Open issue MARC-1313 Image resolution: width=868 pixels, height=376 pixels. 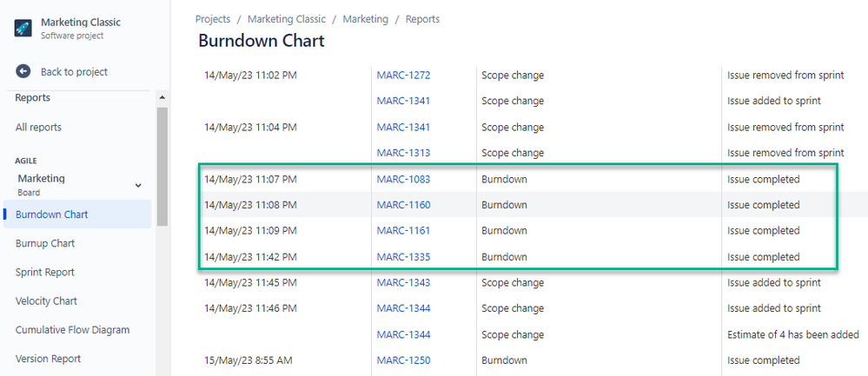pyautogui.click(x=403, y=153)
